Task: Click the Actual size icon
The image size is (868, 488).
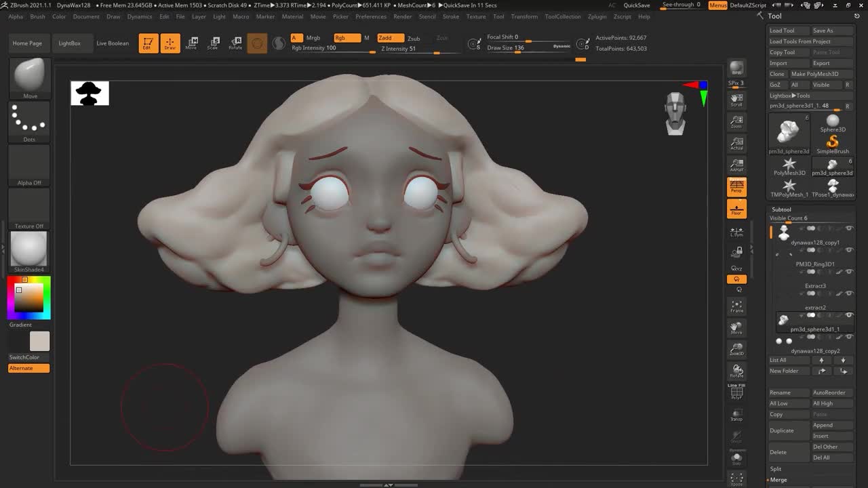Action: pos(736,143)
